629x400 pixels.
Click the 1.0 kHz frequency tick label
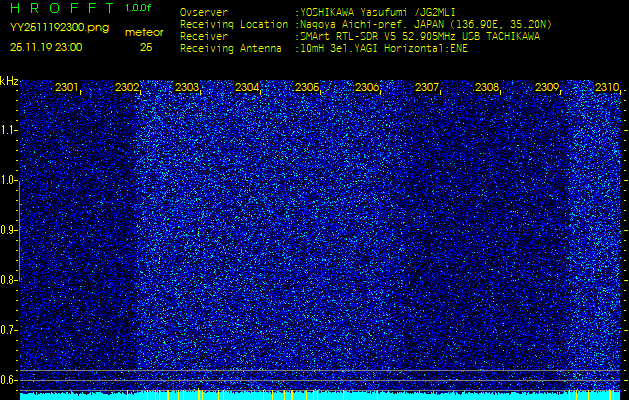(8, 181)
